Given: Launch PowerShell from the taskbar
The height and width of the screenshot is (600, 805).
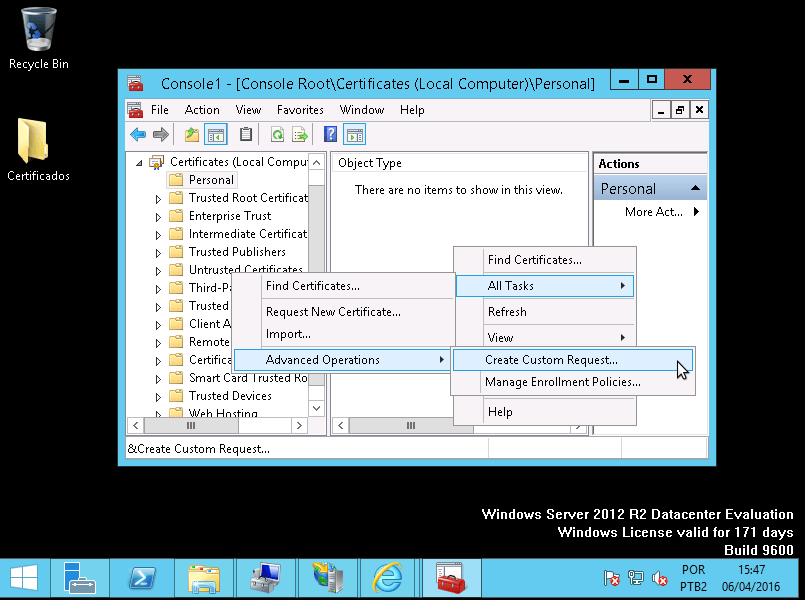Looking at the screenshot, I should [142, 578].
